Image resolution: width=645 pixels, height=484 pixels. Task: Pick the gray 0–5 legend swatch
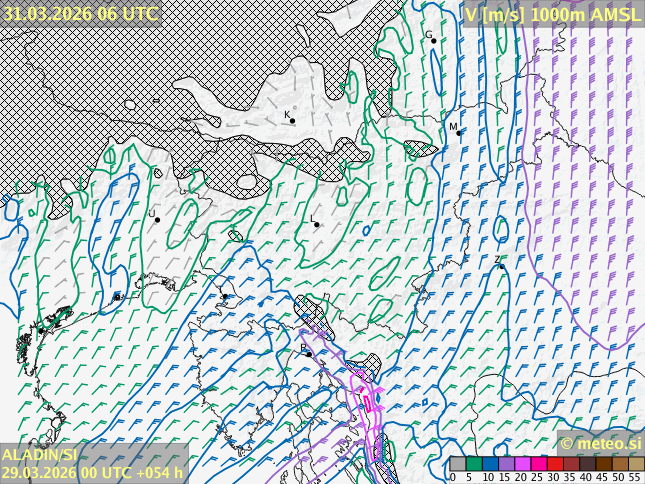(458, 464)
